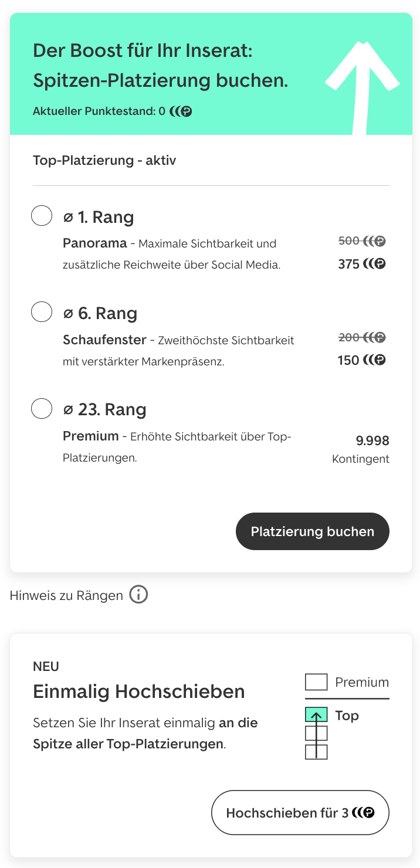Click the Top-Platzierung - aktiv heading
The width and height of the screenshot is (420, 868).
(104, 160)
